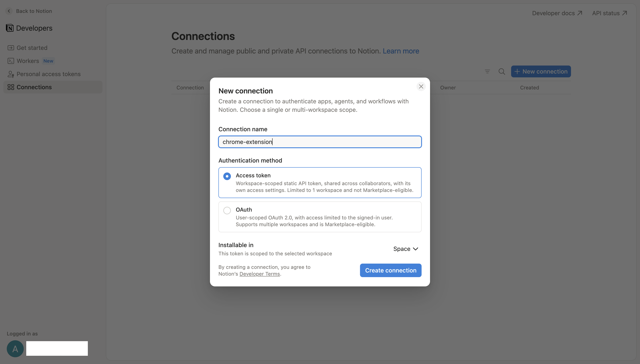Image resolution: width=640 pixels, height=364 pixels.
Task: Open the Developer Terms link
Action: [259, 274]
